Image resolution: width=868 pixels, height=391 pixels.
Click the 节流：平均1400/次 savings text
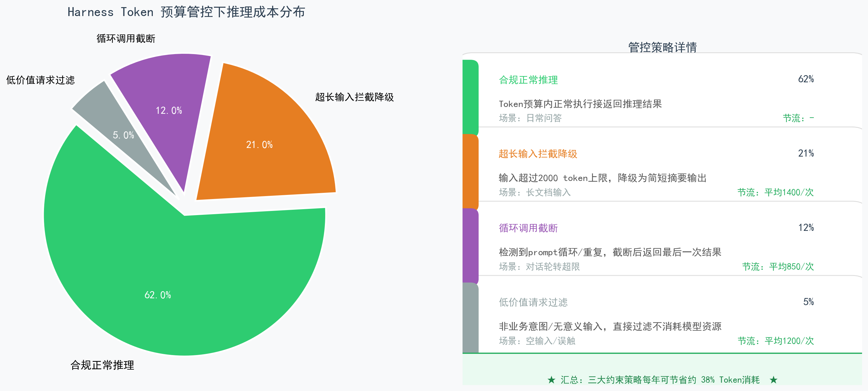tap(775, 192)
